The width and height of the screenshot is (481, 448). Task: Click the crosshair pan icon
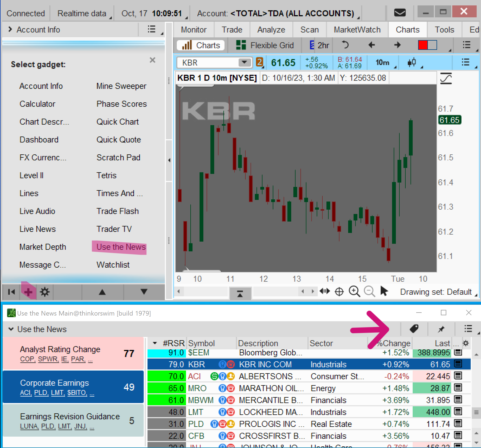339,292
